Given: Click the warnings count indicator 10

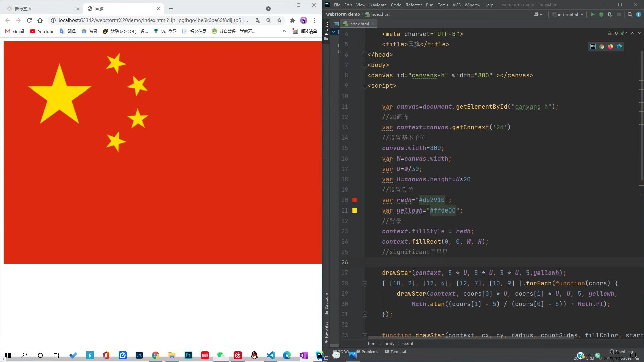Looking at the screenshot, I should (612, 33).
